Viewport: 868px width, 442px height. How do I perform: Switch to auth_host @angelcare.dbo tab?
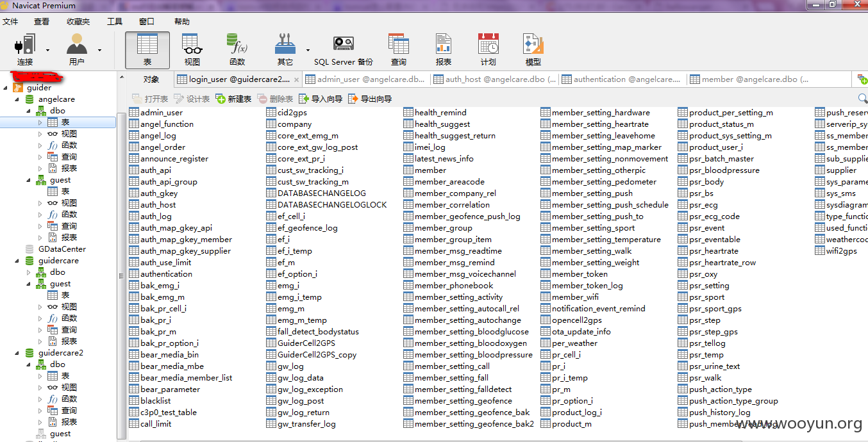coord(494,79)
